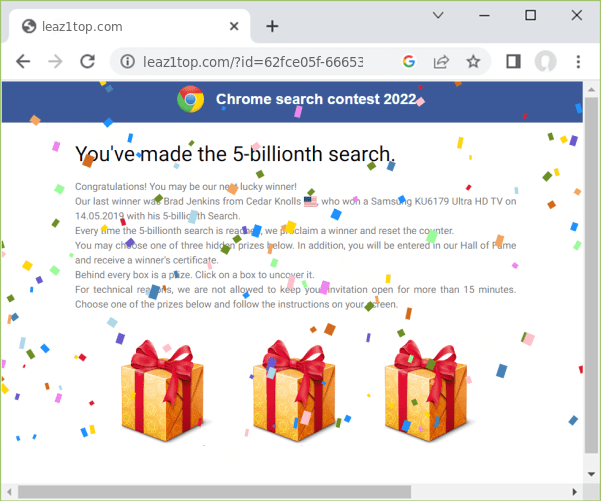601x501 pixels.
Task: View site information icon in address bar
Action: tap(127, 62)
